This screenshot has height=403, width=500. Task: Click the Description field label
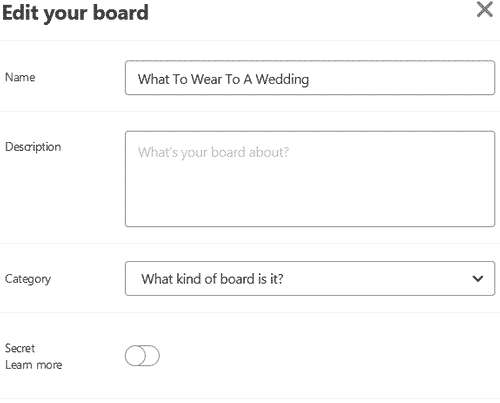[33, 147]
